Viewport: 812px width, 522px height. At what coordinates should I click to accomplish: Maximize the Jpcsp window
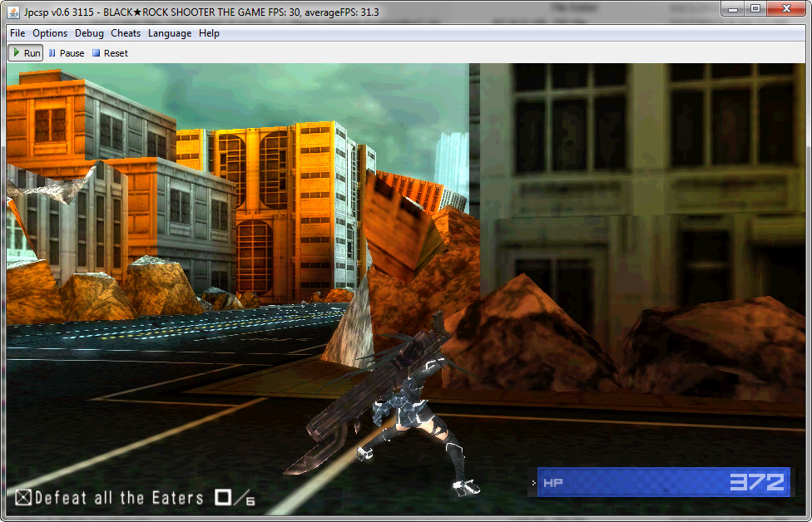click(755, 9)
